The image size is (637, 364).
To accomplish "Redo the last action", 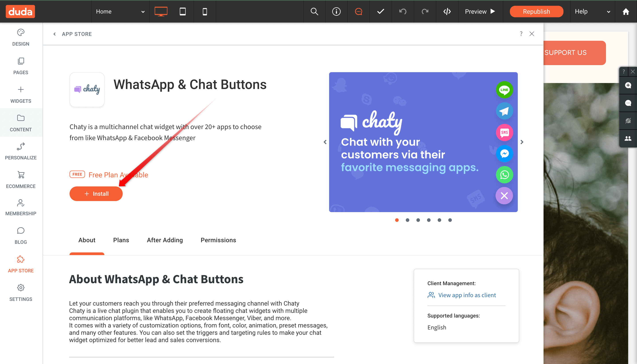I will coord(425,12).
